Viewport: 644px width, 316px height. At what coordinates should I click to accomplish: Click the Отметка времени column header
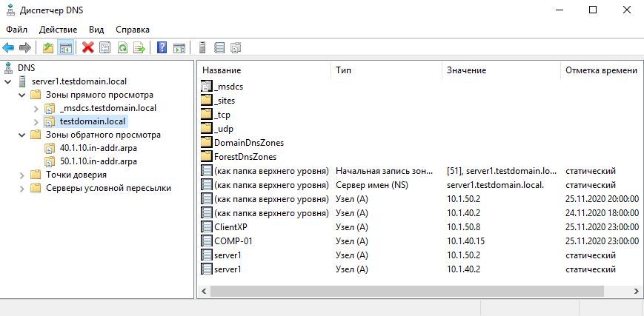coord(600,70)
